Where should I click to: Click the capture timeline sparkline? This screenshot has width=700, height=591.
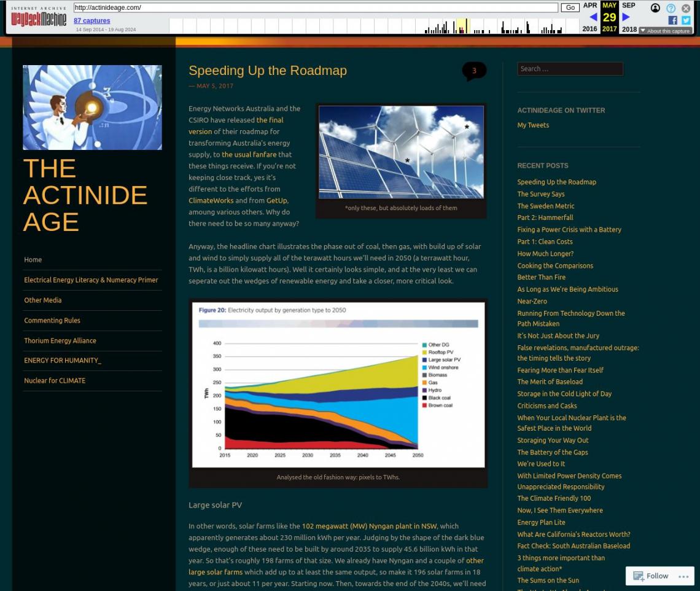pos(374,26)
